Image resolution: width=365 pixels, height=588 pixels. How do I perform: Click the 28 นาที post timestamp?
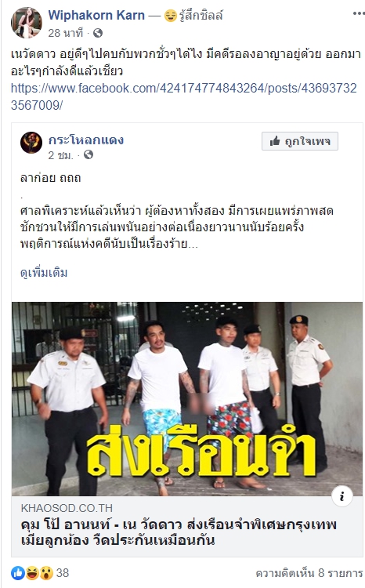coord(65,33)
